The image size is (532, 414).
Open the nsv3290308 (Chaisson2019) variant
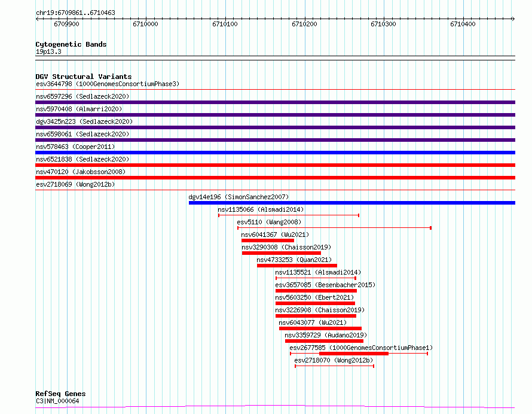(x=286, y=247)
